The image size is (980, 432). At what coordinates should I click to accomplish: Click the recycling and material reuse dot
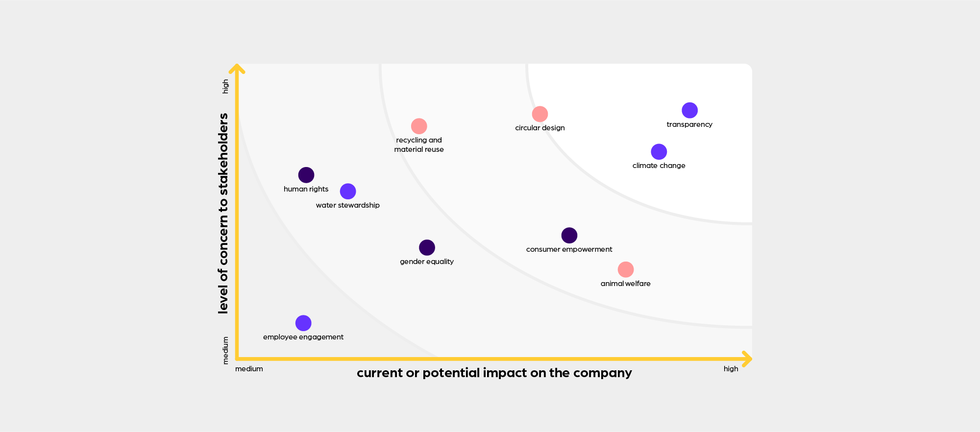coord(419,126)
